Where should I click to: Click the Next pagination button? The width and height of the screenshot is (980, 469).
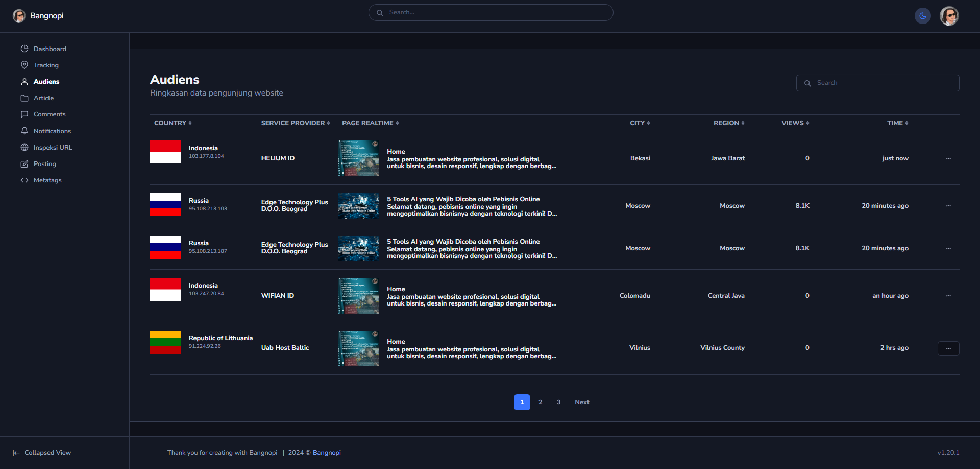tap(582, 402)
